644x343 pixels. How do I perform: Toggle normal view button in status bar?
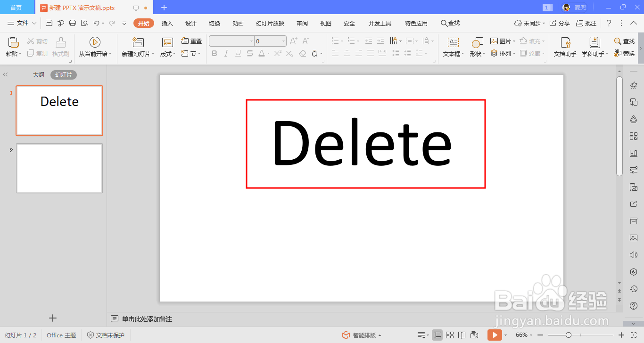[438, 335]
